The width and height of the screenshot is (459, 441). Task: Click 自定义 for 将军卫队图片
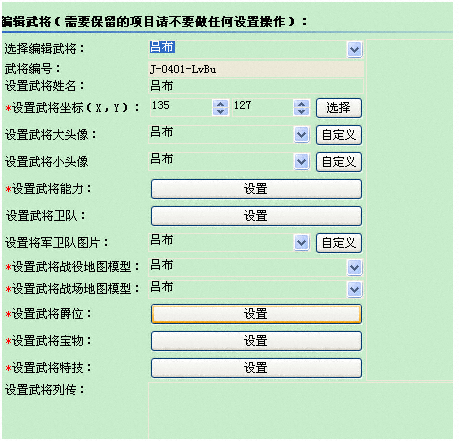point(339,243)
